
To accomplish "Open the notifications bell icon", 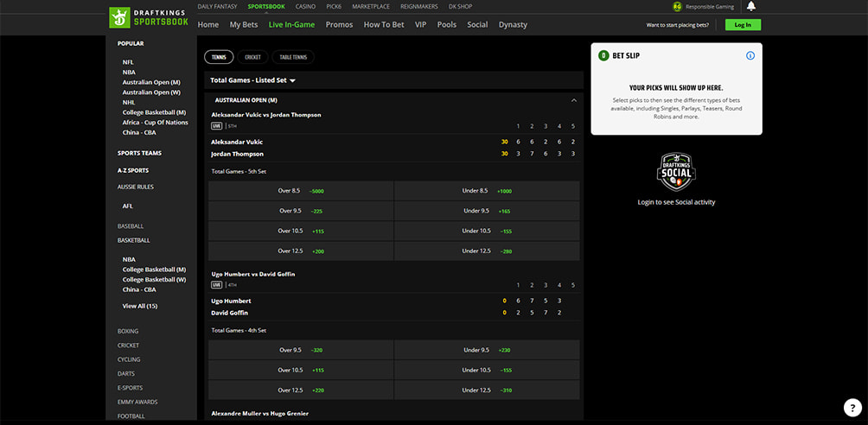I will point(751,7).
